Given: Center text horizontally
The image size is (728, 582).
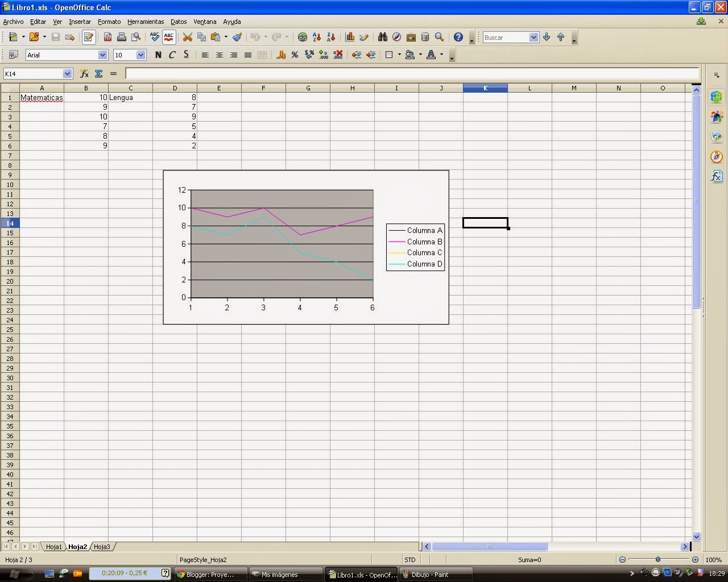Looking at the screenshot, I should click(219, 55).
